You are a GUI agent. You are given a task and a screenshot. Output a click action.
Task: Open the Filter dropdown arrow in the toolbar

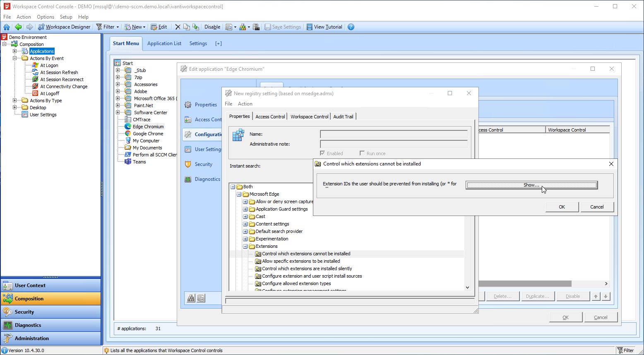click(x=118, y=27)
